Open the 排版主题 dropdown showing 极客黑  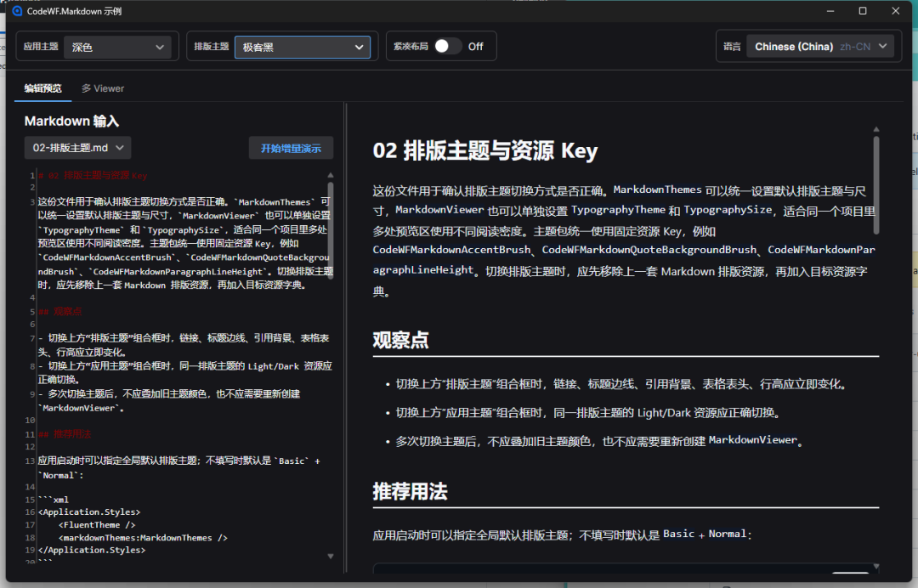point(303,48)
